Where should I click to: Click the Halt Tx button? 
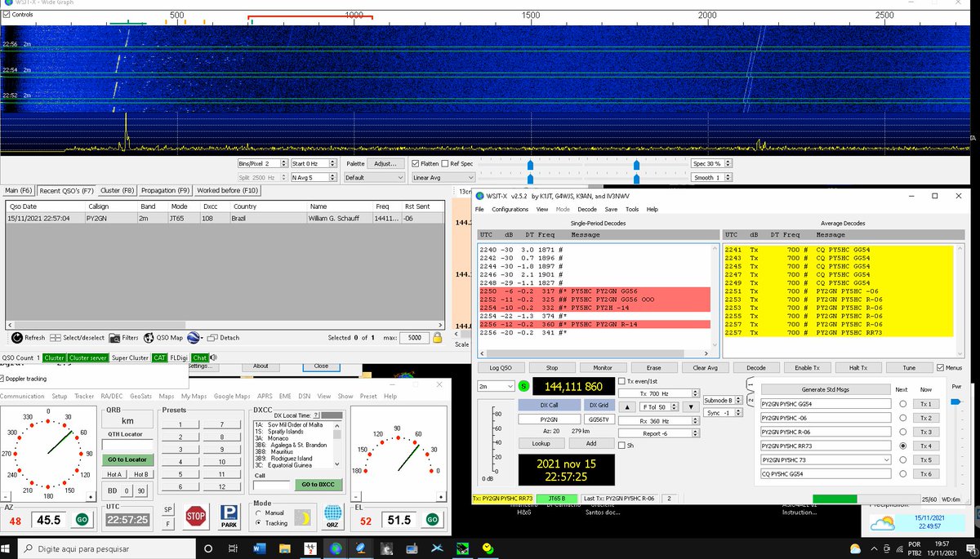(859, 368)
